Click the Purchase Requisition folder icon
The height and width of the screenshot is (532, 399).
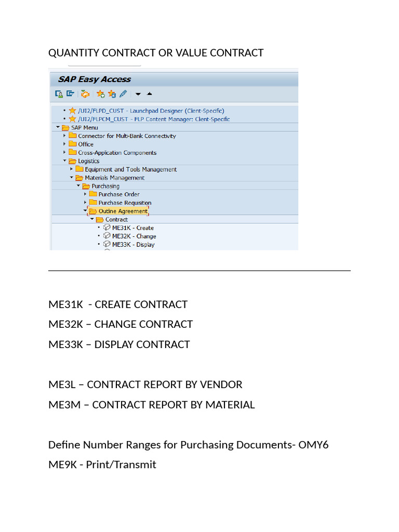point(93,203)
